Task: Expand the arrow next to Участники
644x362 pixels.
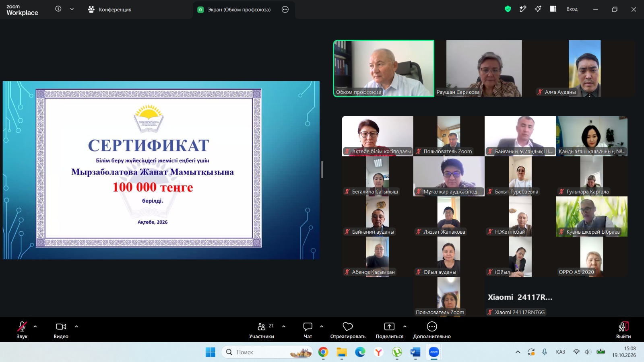Action: click(284, 327)
